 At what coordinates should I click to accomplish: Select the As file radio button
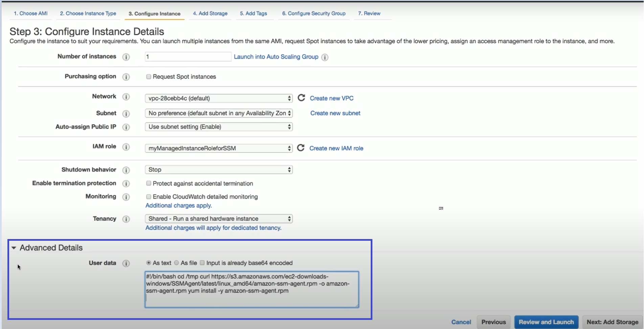[177, 263]
